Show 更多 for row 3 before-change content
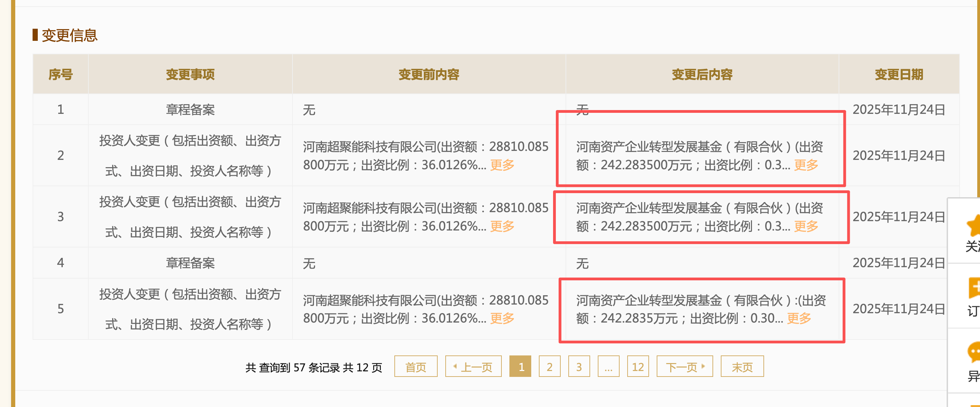This screenshot has height=407, width=980. [502, 226]
